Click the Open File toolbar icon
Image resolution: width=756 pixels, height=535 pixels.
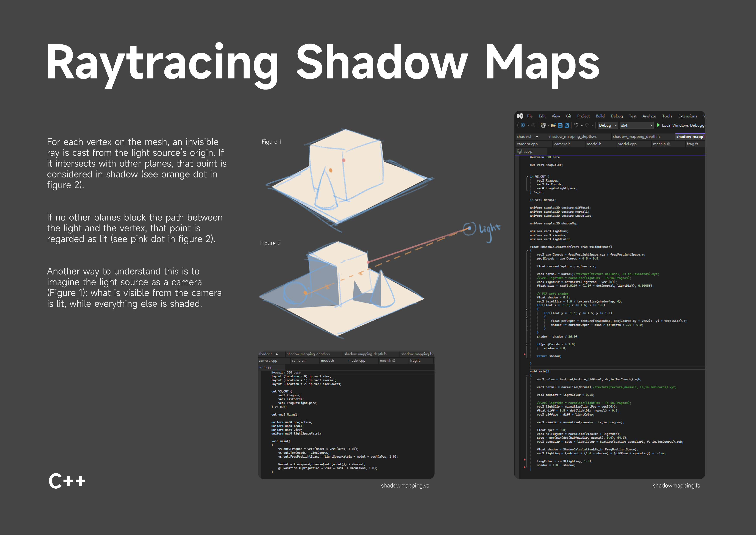[x=553, y=126]
